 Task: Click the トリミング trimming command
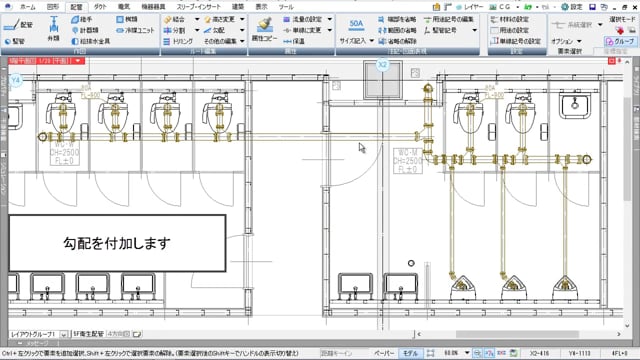click(178, 41)
